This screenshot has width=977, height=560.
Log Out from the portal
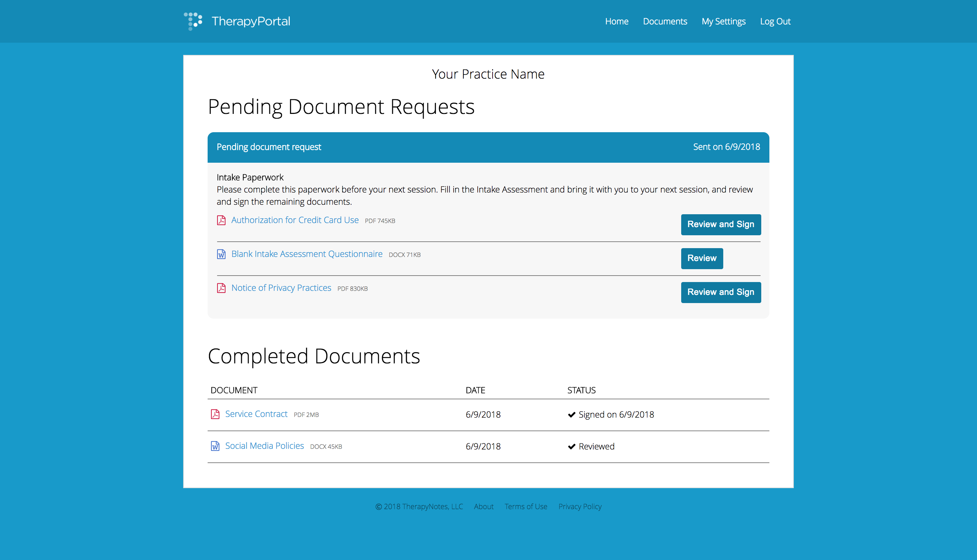click(774, 22)
